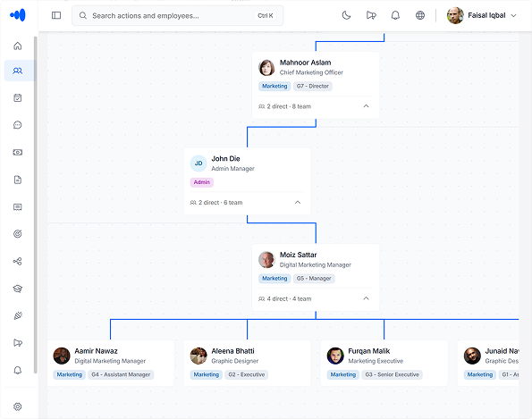
Task: Click Marketing tag on Aamir Nawaz card
Action: click(69, 374)
